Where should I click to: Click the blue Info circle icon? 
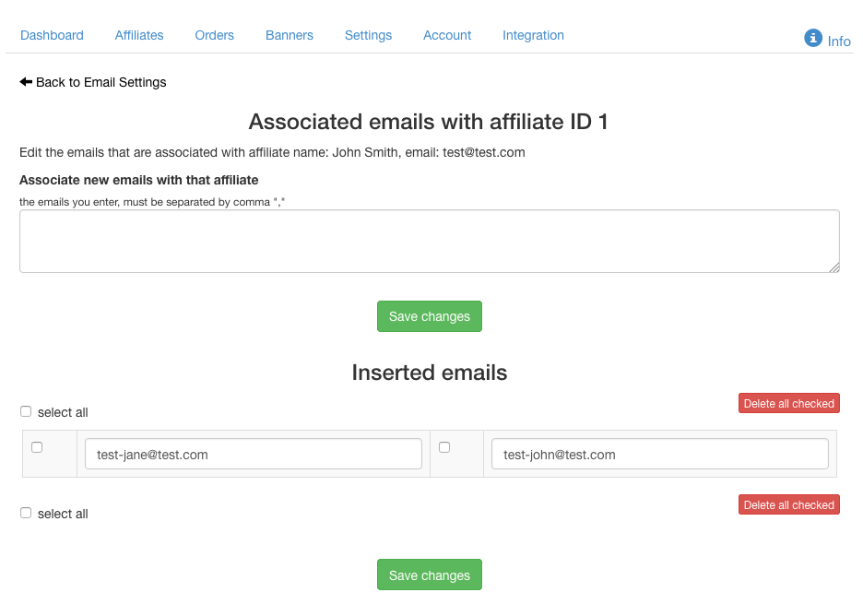click(x=813, y=38)
